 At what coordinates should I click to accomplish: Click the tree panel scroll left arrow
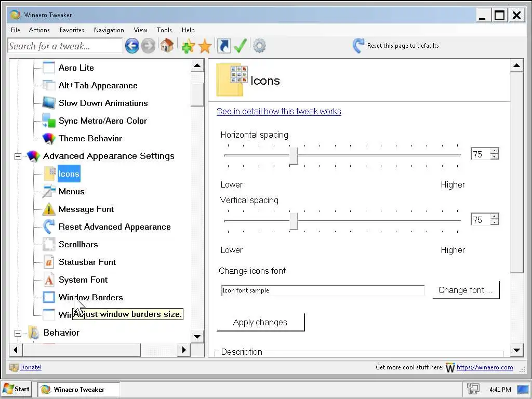(16, 350)
